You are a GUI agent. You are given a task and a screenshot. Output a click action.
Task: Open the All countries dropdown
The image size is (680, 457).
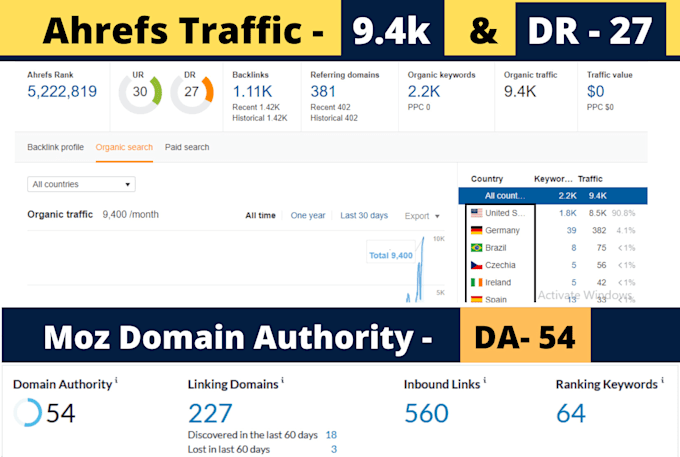pos(81,184)
